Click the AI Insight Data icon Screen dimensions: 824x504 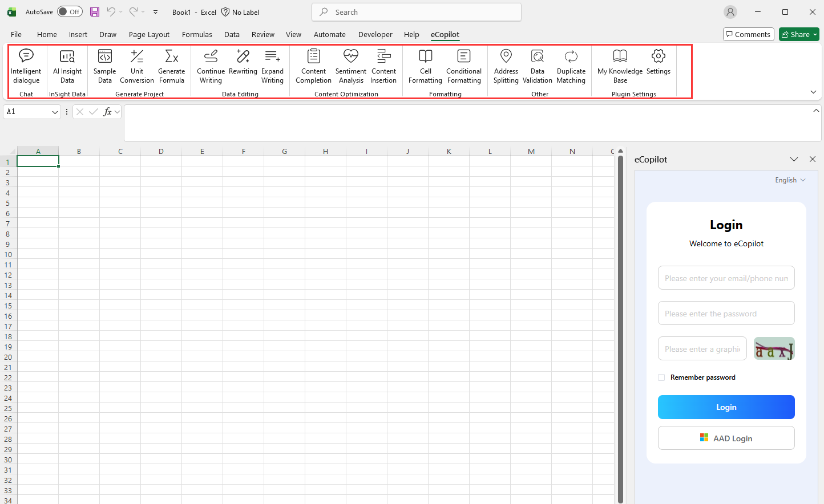(67, 66)
